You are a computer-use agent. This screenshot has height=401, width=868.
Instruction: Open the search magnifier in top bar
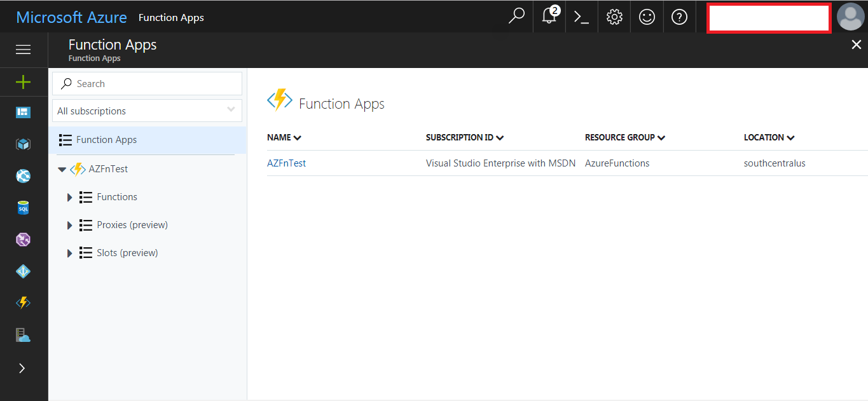click(516, 17)
